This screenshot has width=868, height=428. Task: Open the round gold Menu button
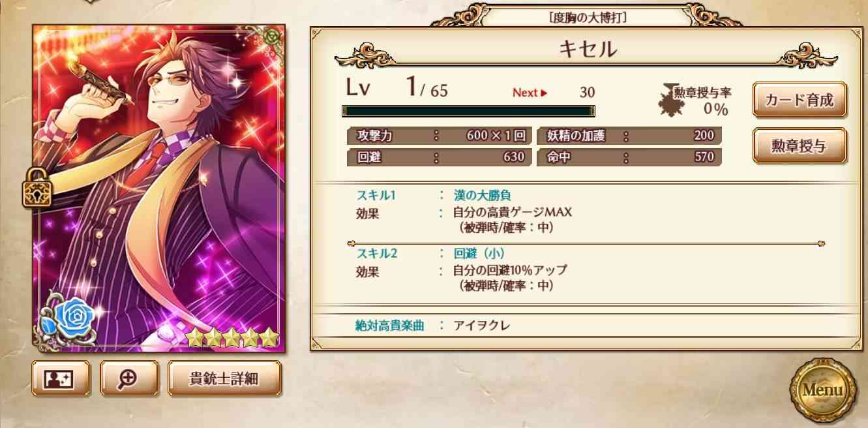coord(822,390)
